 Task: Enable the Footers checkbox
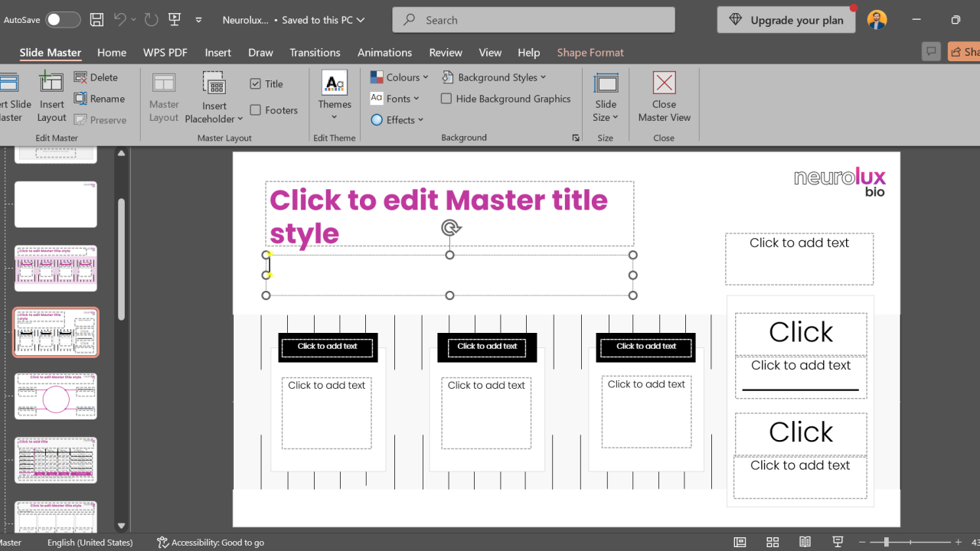click(256, 110)
